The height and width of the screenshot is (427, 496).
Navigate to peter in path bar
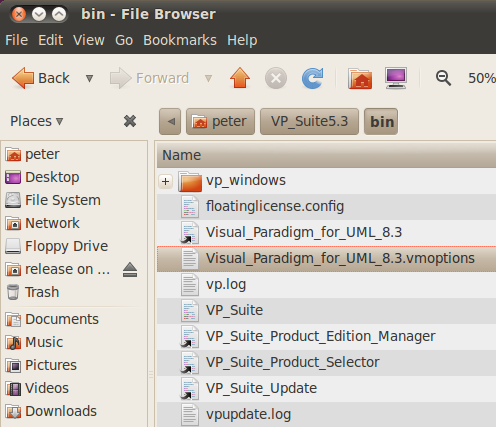pos(220,121)
